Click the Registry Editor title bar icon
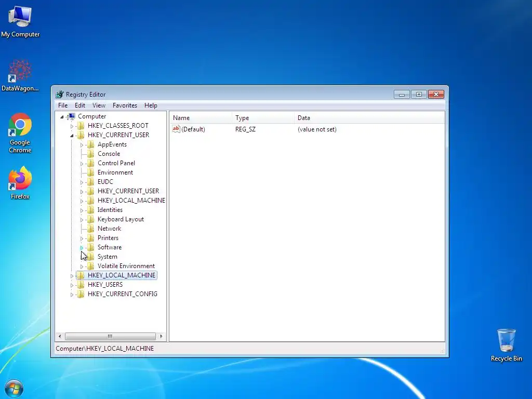This screenshot has width=532, height=399. pyautogui.click(x=60, y=95)
